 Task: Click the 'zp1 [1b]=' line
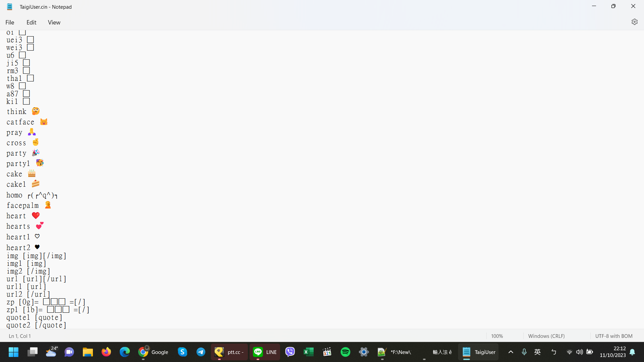48,310
